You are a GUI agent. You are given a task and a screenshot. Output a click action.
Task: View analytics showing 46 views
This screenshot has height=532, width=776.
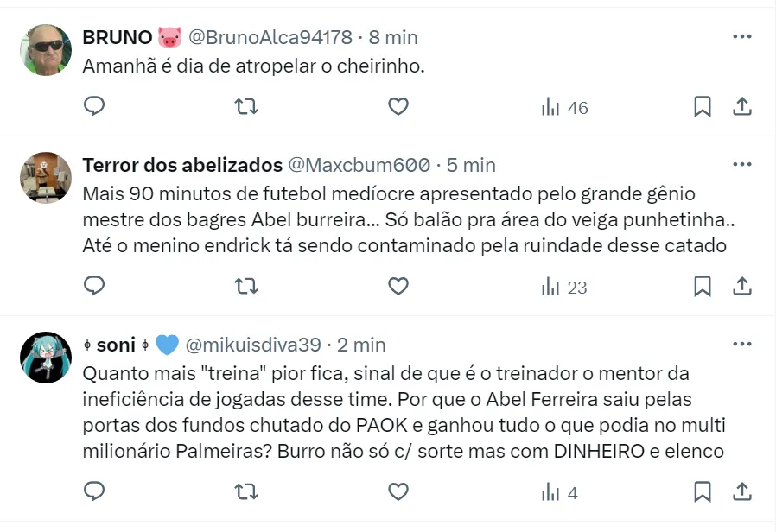(563, 107)
